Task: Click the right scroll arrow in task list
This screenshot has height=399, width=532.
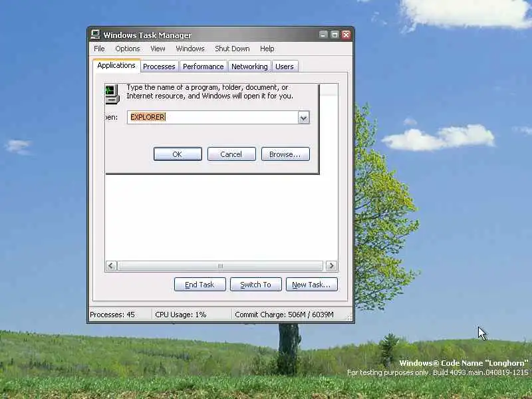Action: click(x=331, y=265)
